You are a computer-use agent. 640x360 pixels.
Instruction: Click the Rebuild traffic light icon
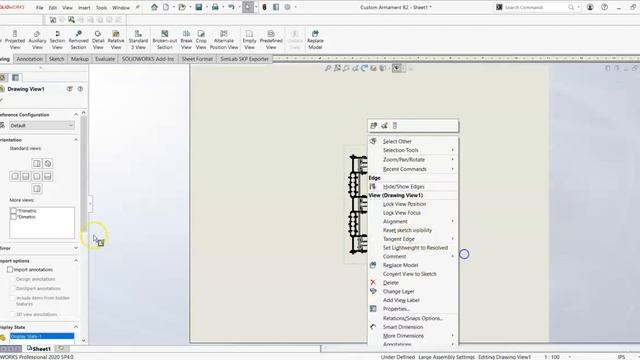[x=264, y=7]
